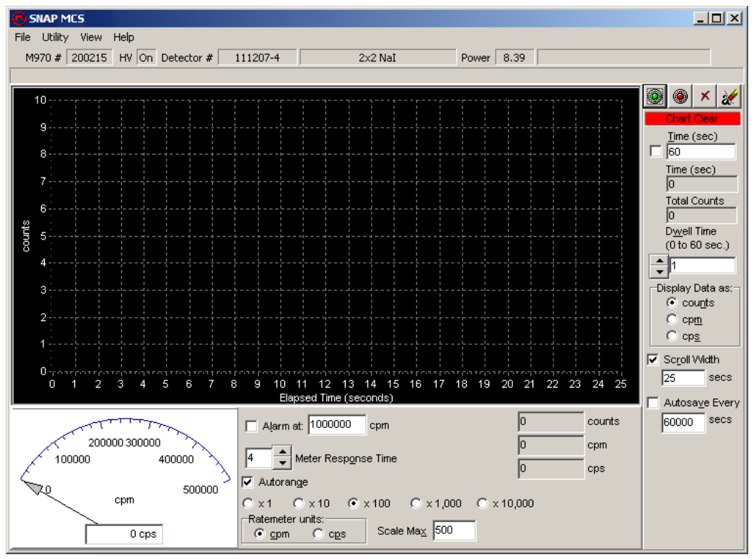Click the Detector # field 111207-4
The width and height of the screenshot is (754, 560).
coord(258,58)
